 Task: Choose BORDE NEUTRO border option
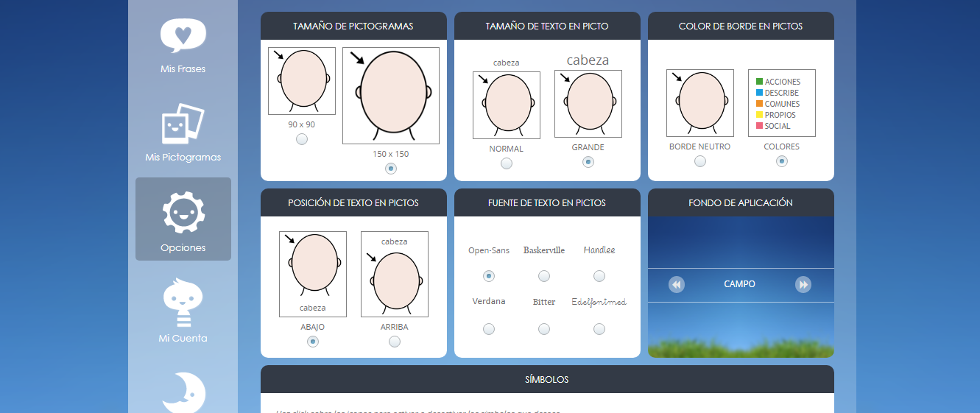point(700,161)
